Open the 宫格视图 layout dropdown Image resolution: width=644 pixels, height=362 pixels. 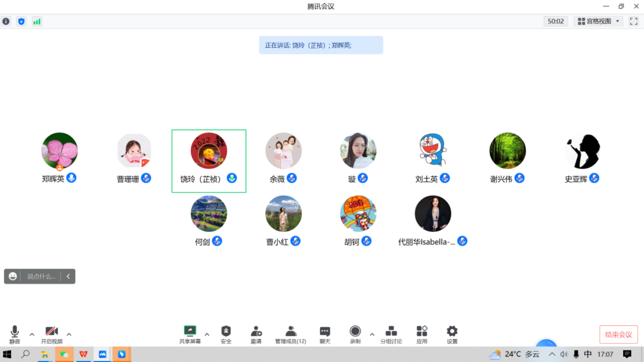coord(598,21)
